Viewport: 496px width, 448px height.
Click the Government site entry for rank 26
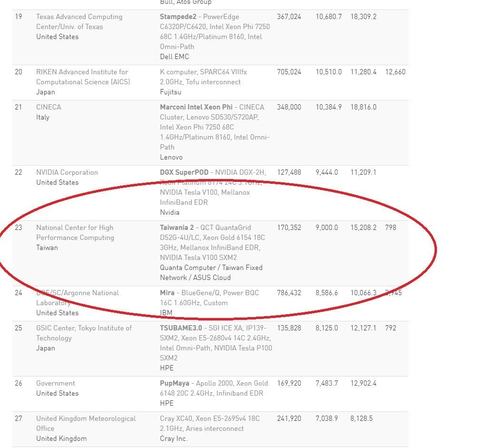pos(55,383)
